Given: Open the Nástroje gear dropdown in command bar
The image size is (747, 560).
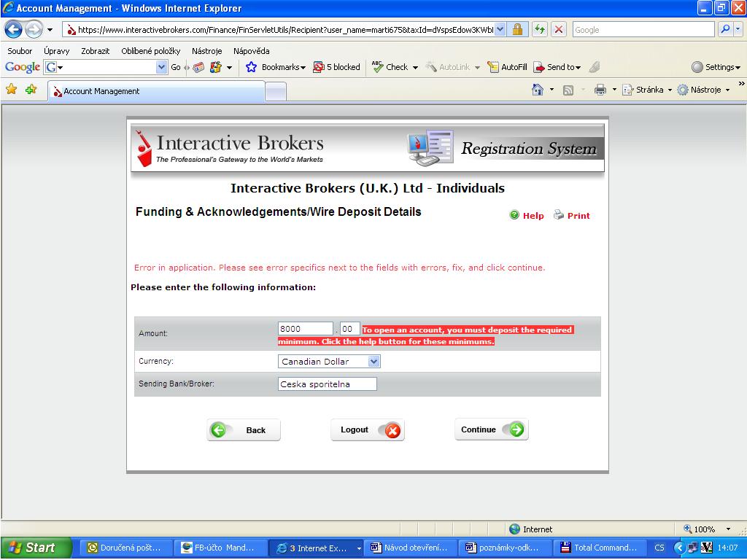Looking at the screenshot, I should [x=704, y=90].
